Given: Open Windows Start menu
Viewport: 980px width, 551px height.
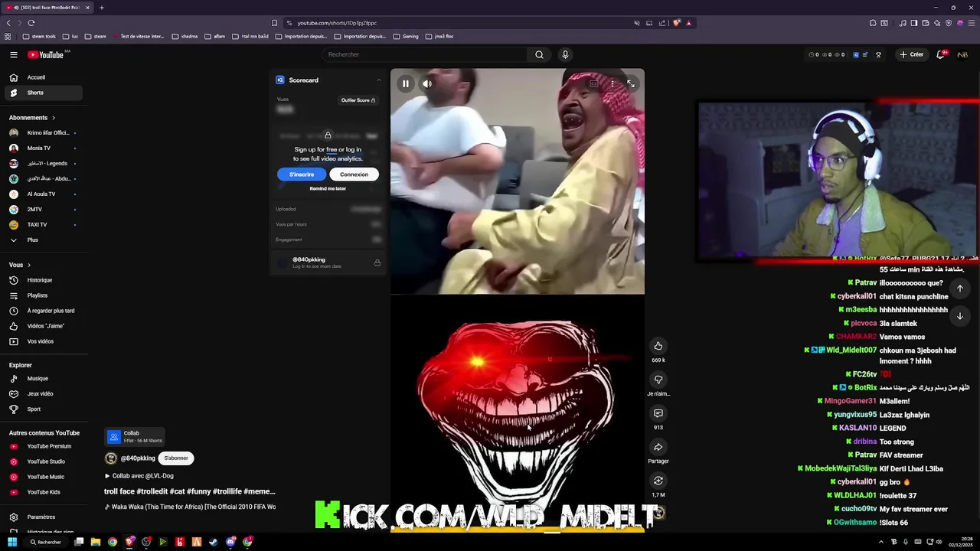Looking at the screenshot, I should click(12, 542).
